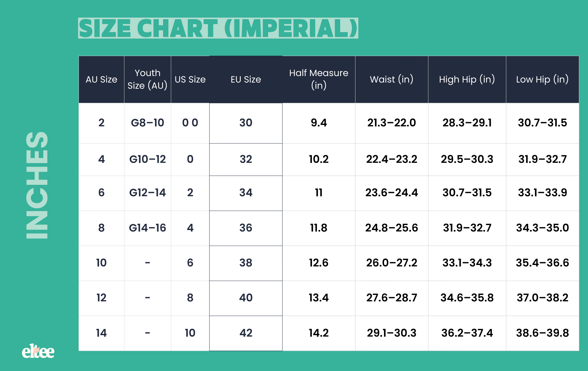Click the Half Measure (in) header
The image size is (588, 371).
click(319, 79)
